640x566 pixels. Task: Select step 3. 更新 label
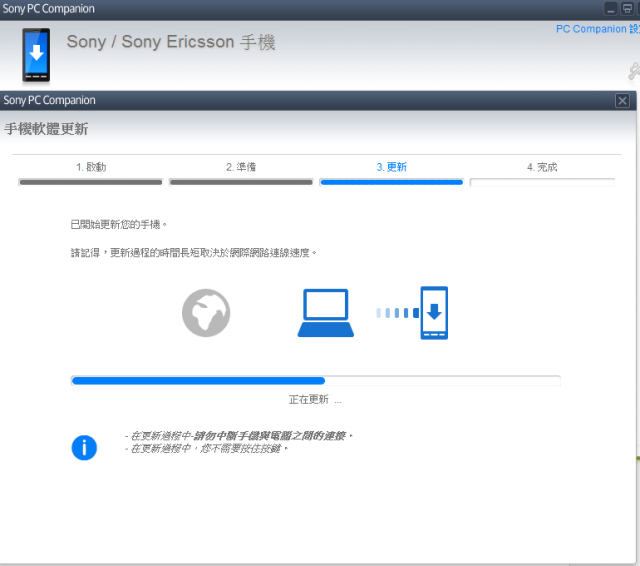point(391,167)
